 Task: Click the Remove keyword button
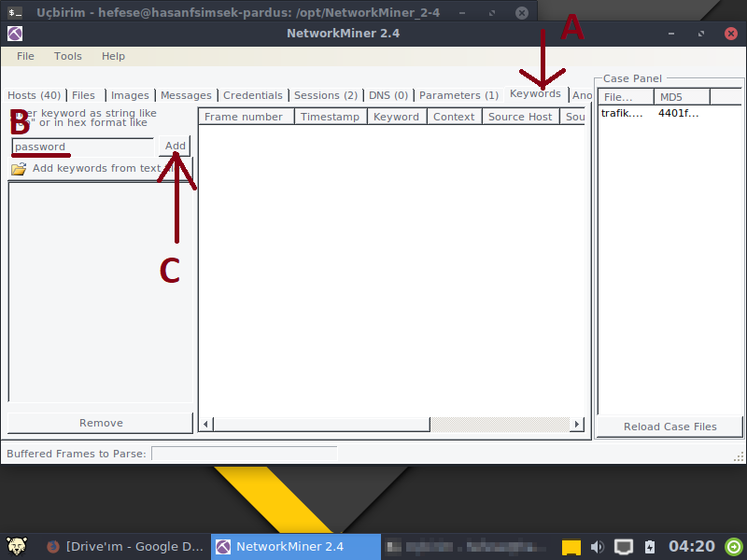[101, 423]
